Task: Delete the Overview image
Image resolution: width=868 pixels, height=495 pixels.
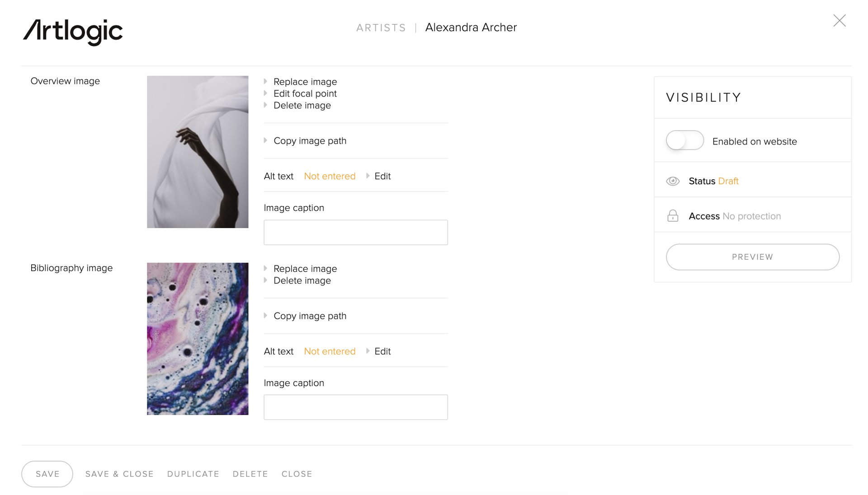Action: tap(302, 105)
